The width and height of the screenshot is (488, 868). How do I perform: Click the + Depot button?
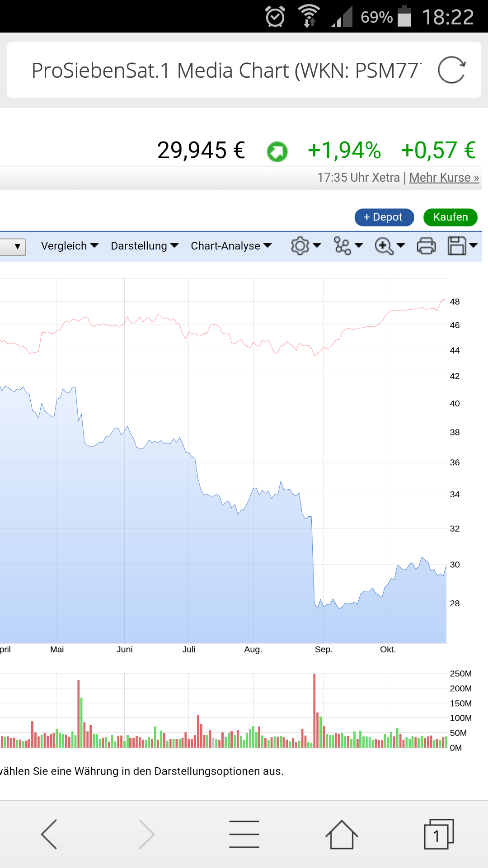coord(384,217)
